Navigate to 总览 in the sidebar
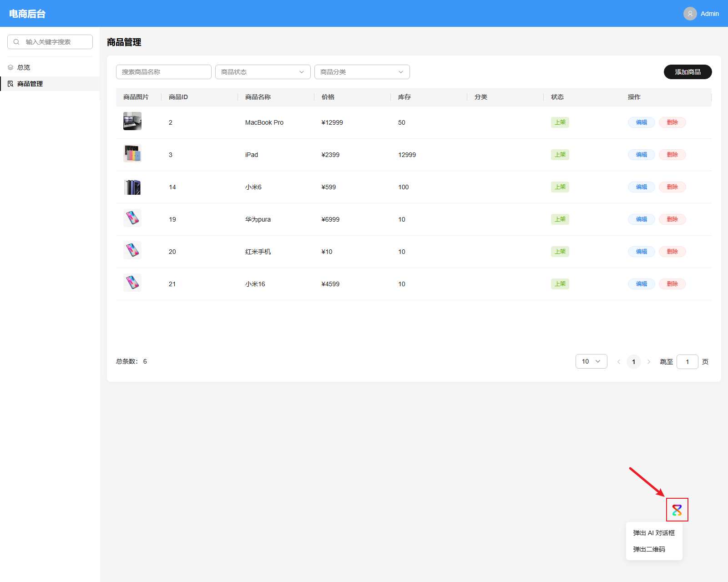Image resolution: width=728 pixels, height=582 pixels. coord(50,67)
